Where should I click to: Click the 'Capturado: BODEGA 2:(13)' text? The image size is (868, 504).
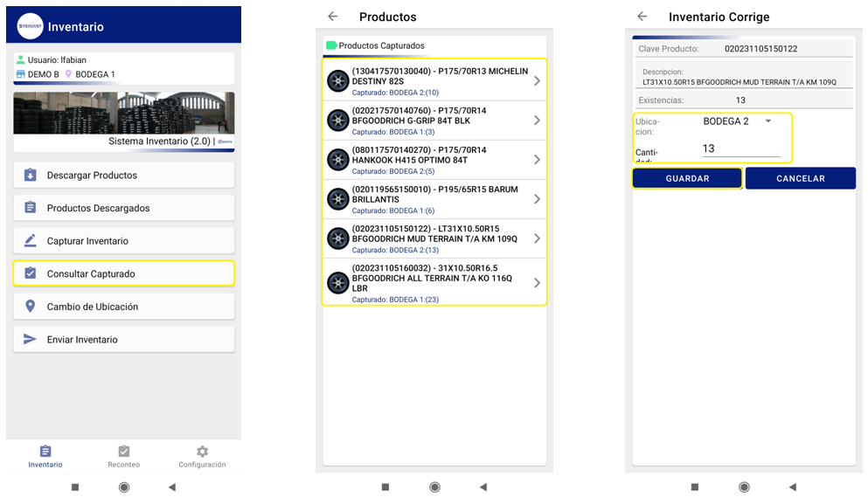tap(395, 250)
